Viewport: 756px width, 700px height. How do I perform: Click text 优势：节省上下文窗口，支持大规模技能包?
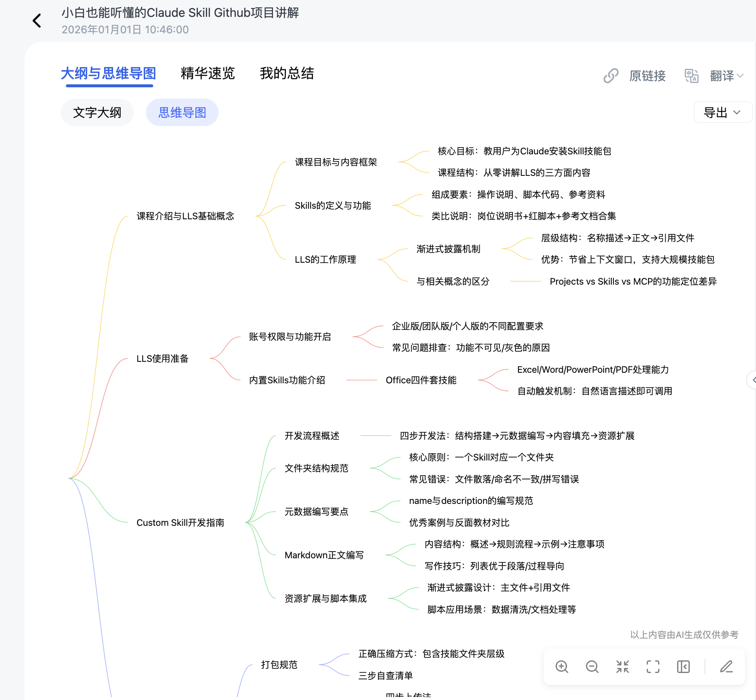tap(628, 259)
